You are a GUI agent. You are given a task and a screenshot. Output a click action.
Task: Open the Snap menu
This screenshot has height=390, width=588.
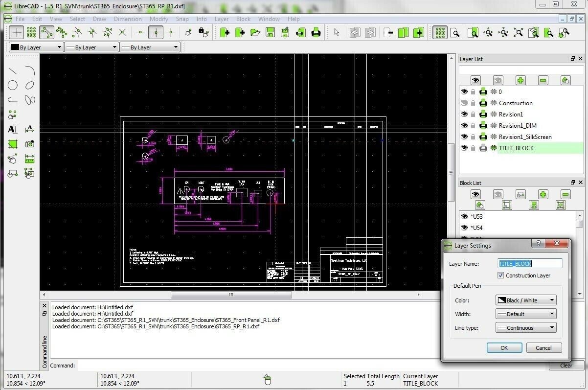pyautogui.click(x=182, y=19)
